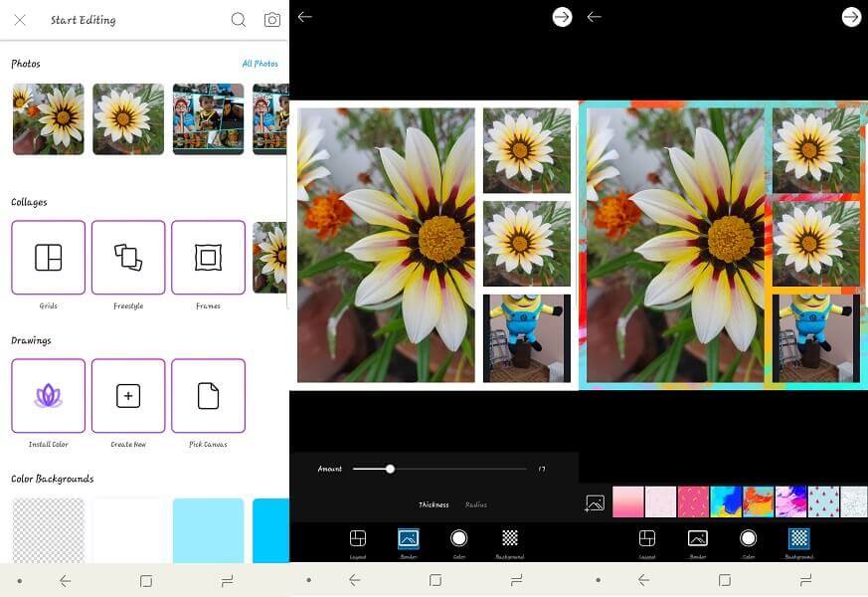868x597 pixels.
Task: Tap Android home button under Background patterns screen
Action: tap(725, 580)
